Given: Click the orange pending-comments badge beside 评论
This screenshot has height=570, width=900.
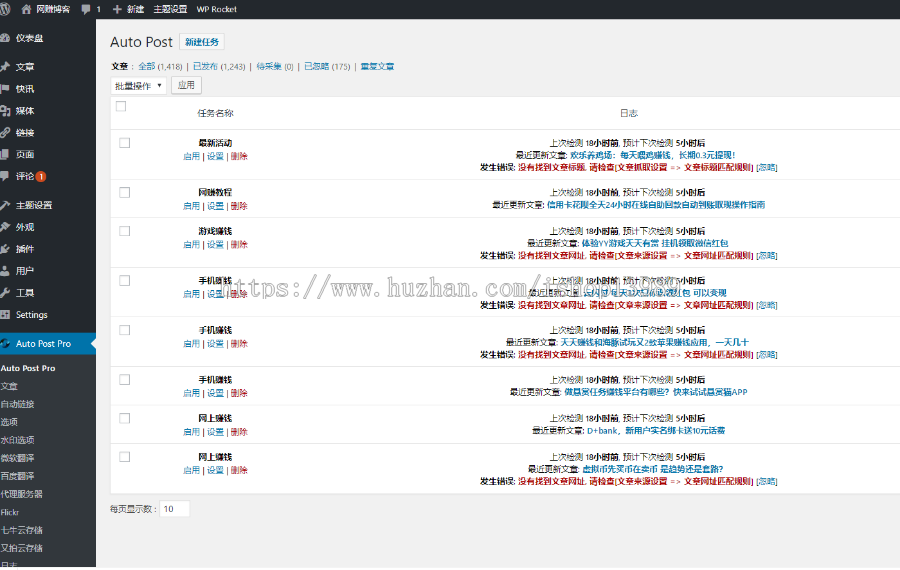Looking at the screenshot, I should coord(41,176).
